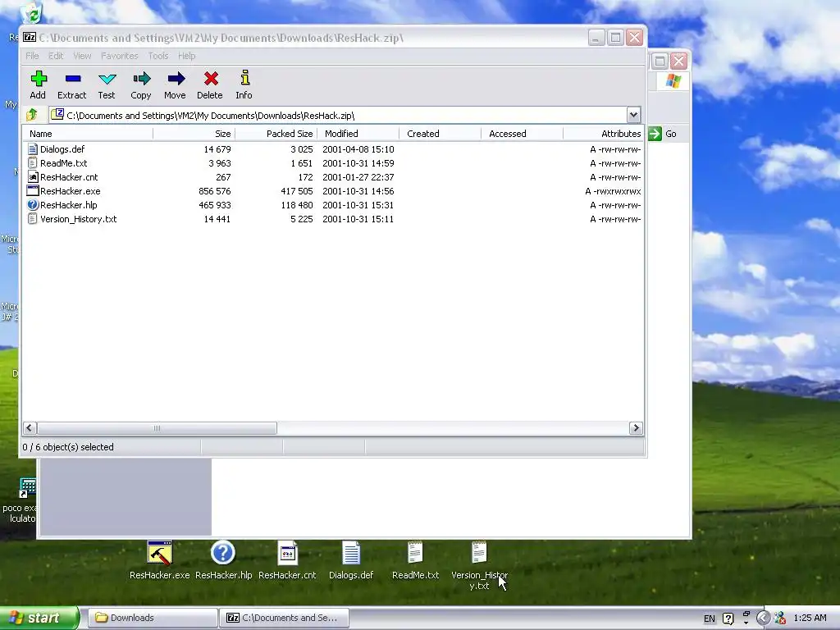Open the Edit menu
Viewport: 840px width, 630px height.
(56, 56)
